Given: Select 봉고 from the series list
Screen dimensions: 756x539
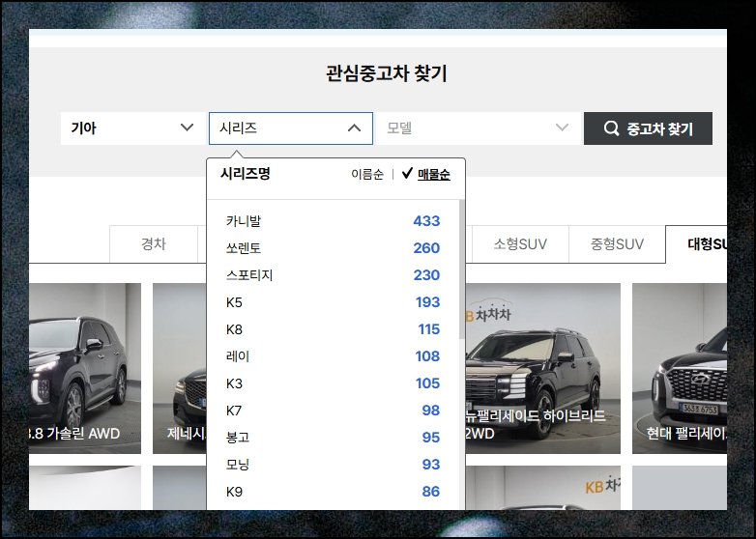Looking at the screenshot, I should 333,438.
